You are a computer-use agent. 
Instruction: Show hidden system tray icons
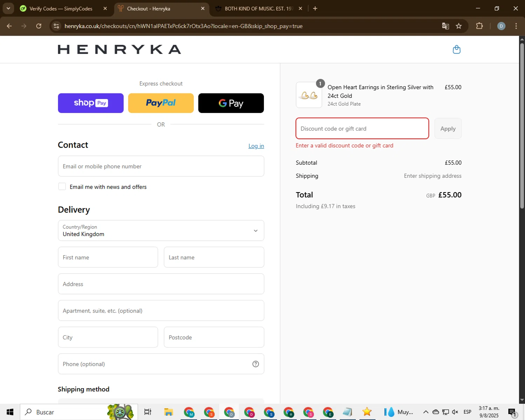click(426, 412)
